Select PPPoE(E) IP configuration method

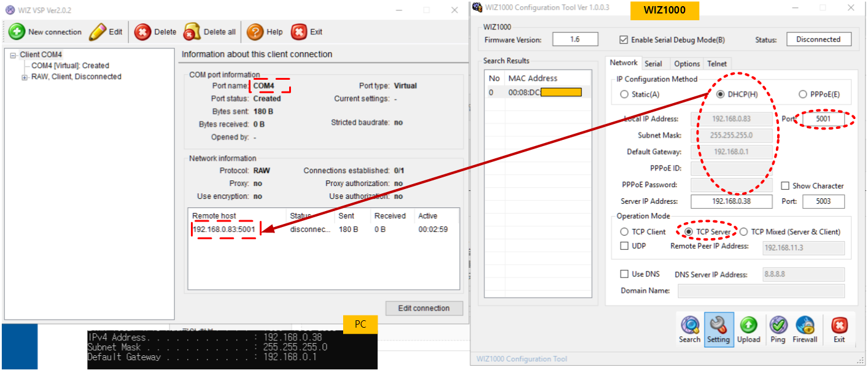coord(803,94)
